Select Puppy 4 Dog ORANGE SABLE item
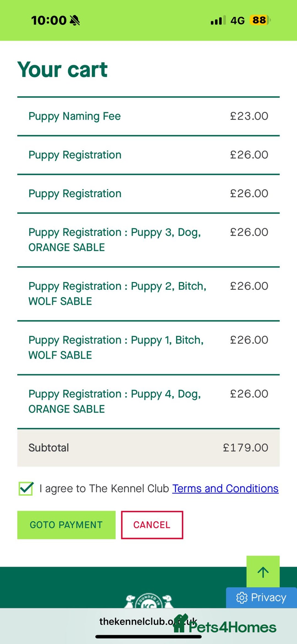 pyautogui.click(x=148, y=401)
